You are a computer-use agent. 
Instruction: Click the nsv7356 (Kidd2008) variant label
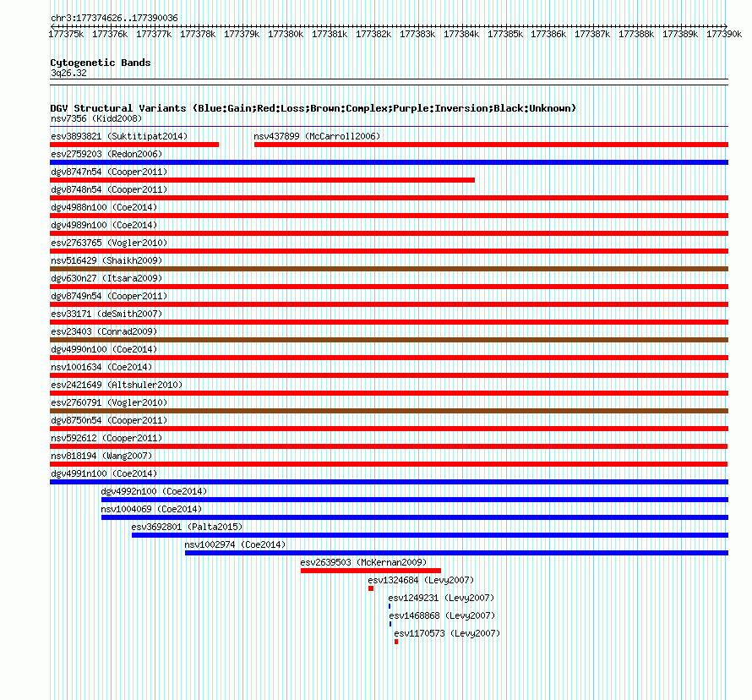(x=96, y=118)
